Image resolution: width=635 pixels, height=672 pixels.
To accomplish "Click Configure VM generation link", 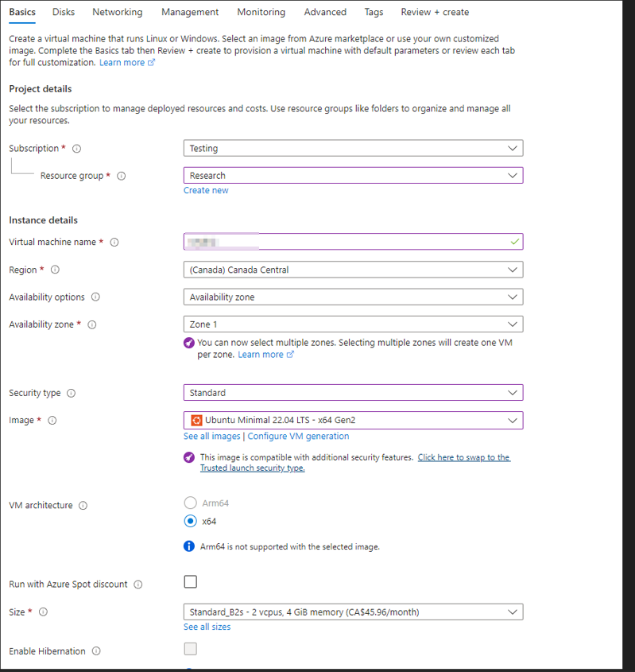I will click(x=298, y=437).
